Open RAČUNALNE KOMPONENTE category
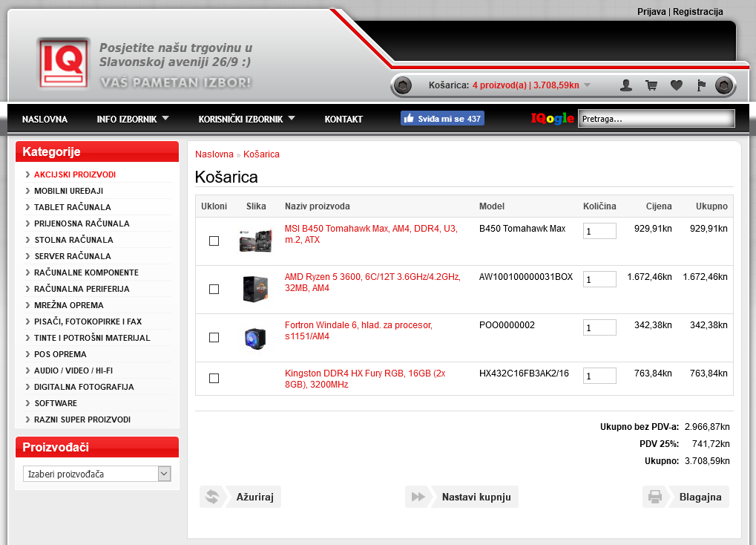This screenshot has height=545, width=756. (x=86, y=272)
